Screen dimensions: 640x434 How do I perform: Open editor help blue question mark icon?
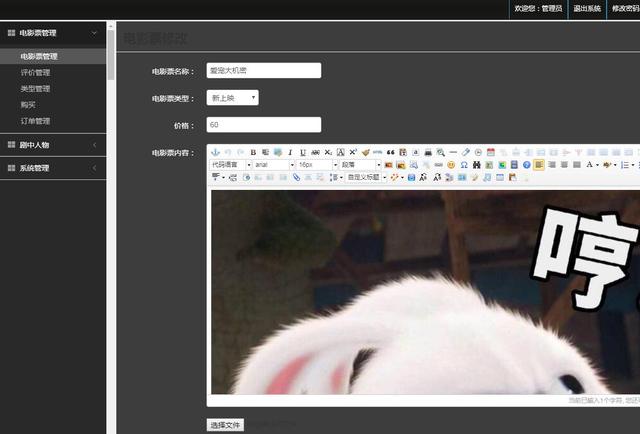pos(527,165)
